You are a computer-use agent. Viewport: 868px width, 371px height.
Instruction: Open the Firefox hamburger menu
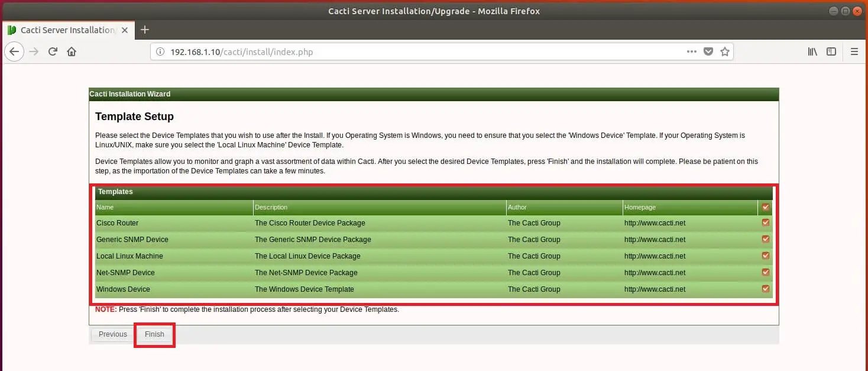pos(854,51)
